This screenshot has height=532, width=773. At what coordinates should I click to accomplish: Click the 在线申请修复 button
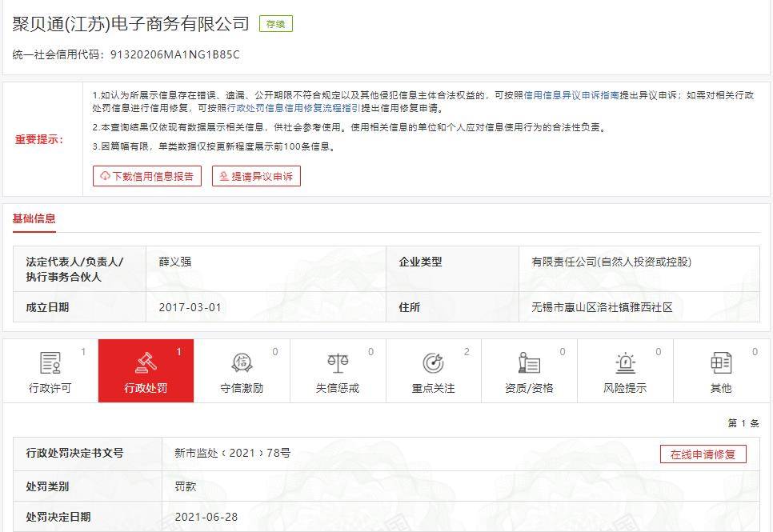coord(703,454)
